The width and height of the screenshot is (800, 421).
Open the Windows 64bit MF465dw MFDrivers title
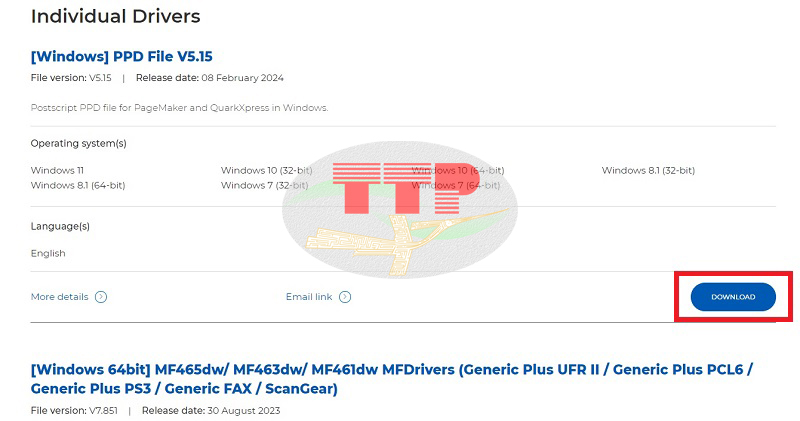click(x=391, y=379)
